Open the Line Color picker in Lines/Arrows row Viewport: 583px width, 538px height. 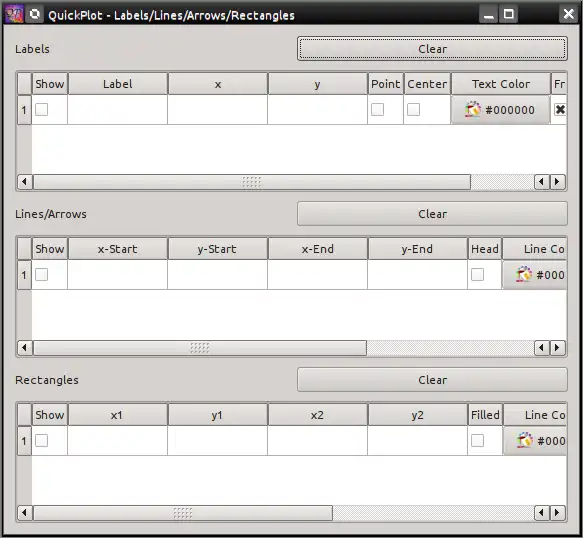point(535,275)
